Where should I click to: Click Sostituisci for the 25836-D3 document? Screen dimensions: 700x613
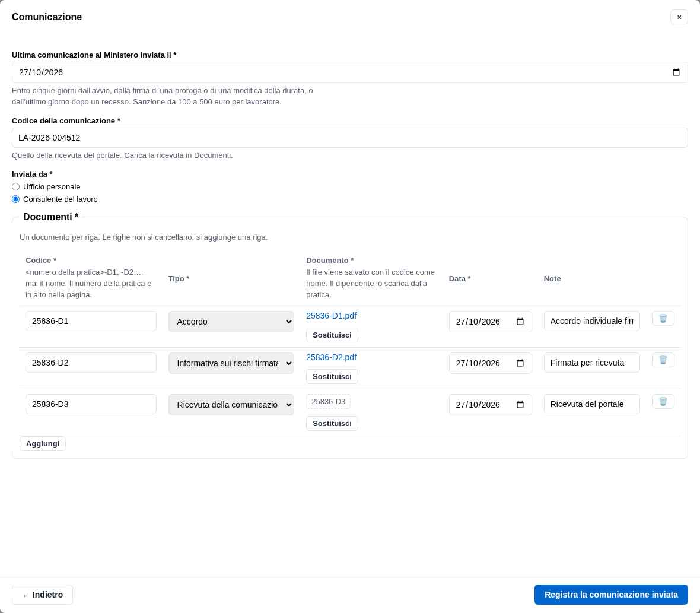tap(332, 423)
